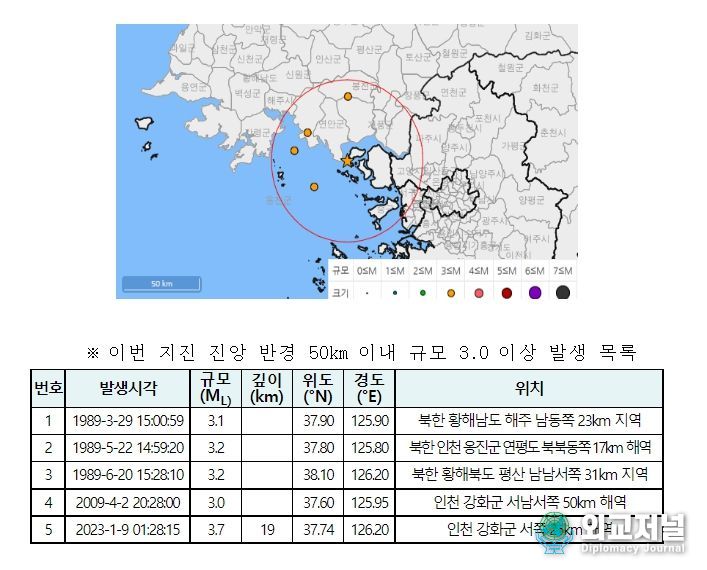The image size is (707, 570).
Task: Click the 인천 강화군 서남서쪽 50km 해역 cell
Action: coord(529,502)
